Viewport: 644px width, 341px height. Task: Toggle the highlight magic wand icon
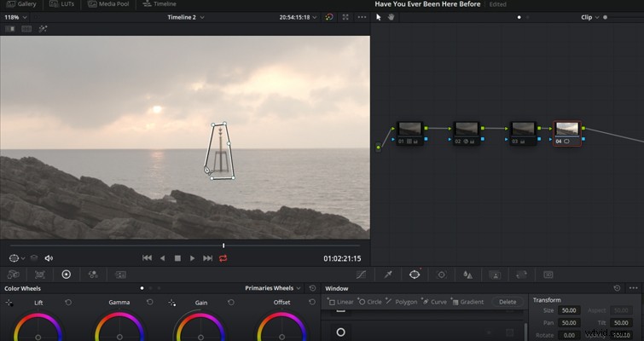43,29
